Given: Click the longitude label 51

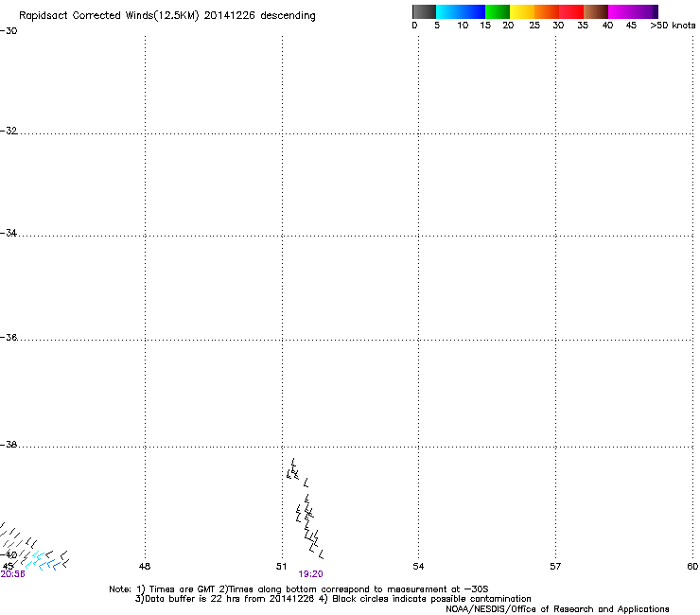Looking at the screenshot, I should point(281,567).
